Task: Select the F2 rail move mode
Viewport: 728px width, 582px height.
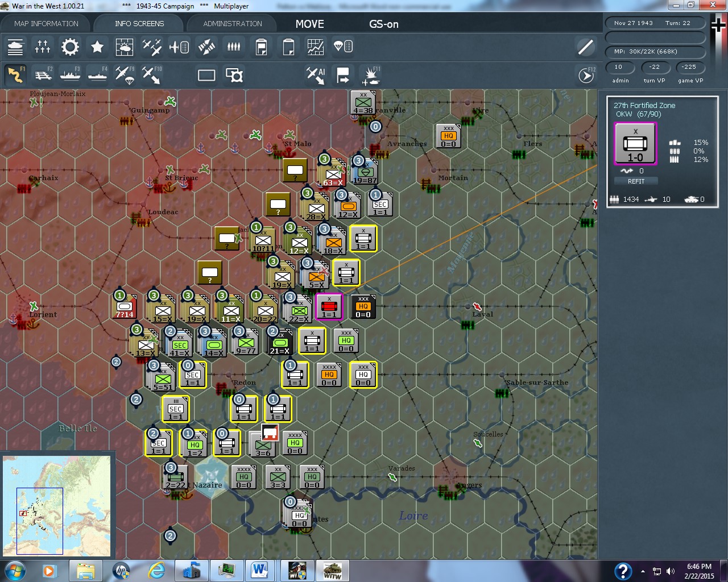Action: [x=43, y=75]
